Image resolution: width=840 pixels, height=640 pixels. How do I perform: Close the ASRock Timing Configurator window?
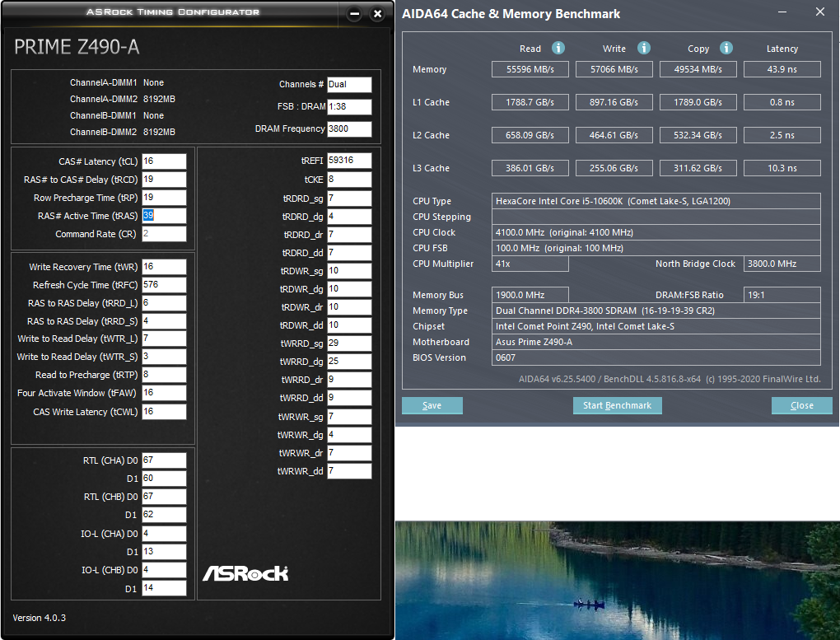pyautogui.click(x=378, y=14)
